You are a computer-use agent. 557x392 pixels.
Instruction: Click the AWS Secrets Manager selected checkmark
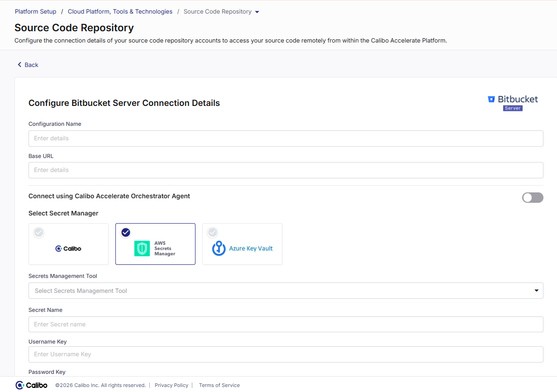pyautogui.click(x=126, y=233)
